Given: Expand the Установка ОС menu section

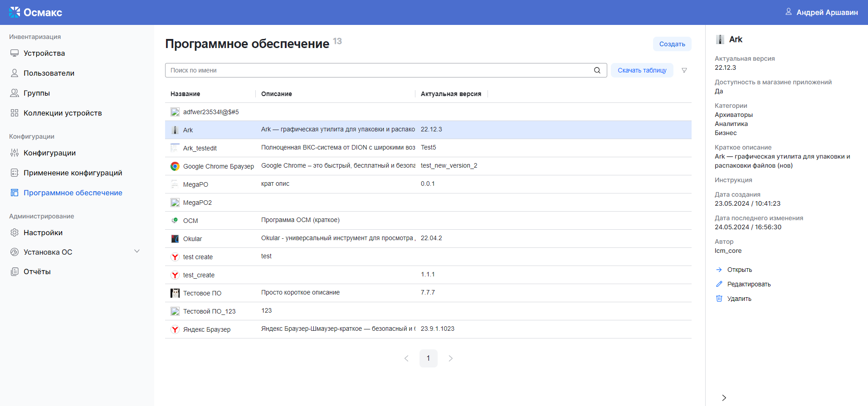Looking at the screenshot, I should [137, 251].
